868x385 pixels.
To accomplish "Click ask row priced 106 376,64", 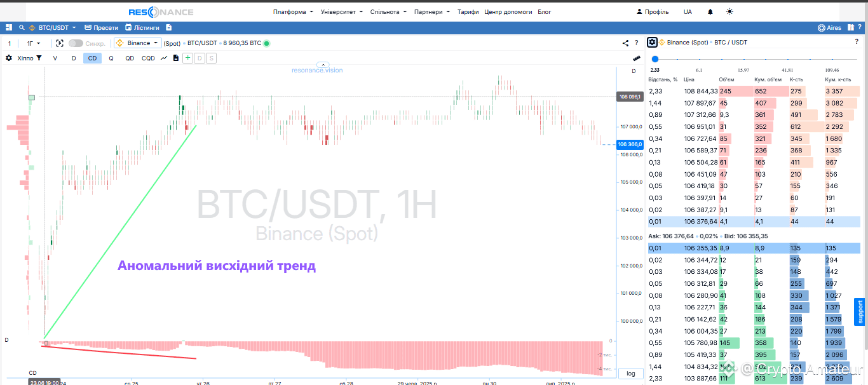I will [x=754, y=222].
